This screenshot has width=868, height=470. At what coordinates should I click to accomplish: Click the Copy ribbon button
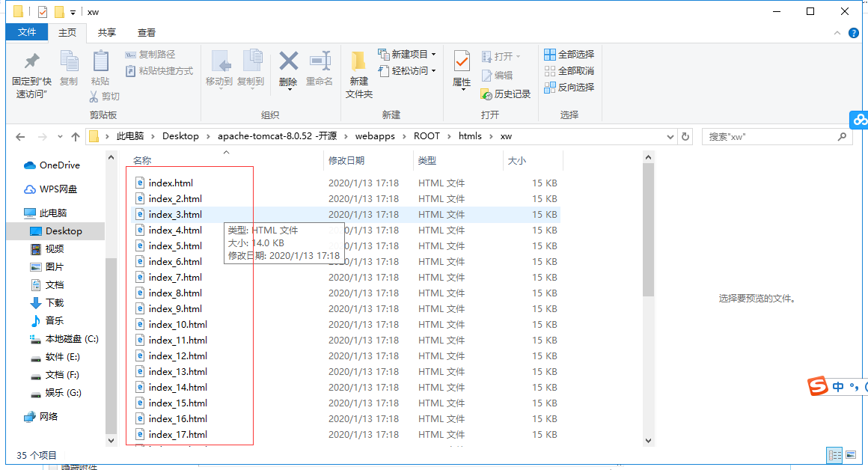[69, 69]
